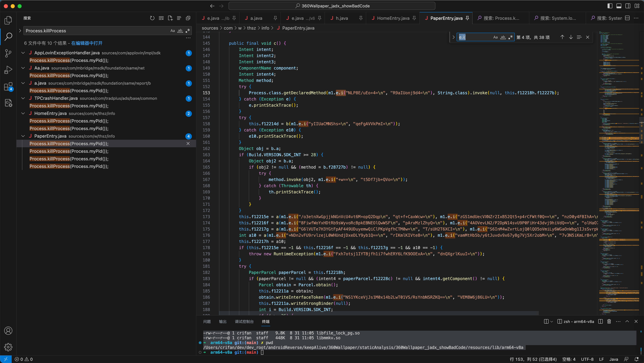This screenshot has height=363, width=644.
Task: Open the 搜索: Process.k... tab
Action: pos(500,18)
